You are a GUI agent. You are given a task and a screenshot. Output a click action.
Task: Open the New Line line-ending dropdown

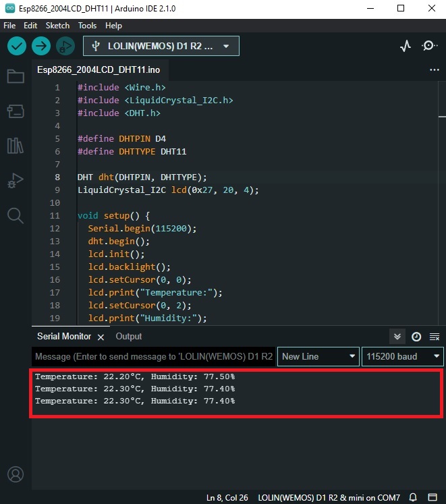tap(318, 356)
